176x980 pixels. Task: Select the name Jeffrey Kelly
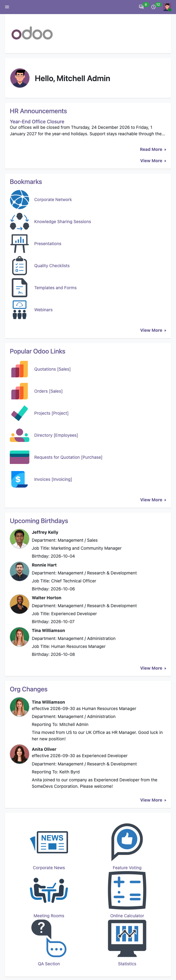(x=45, y=533)
